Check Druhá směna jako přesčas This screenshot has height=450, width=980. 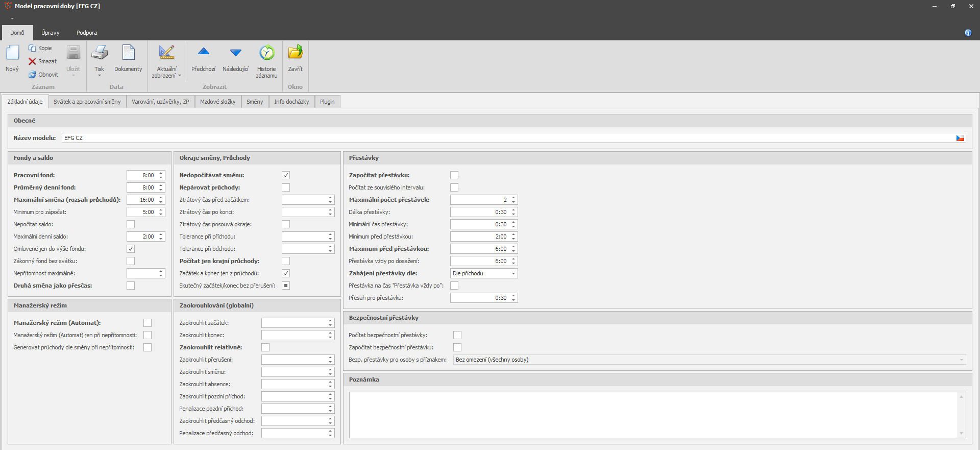coord(131,286)
